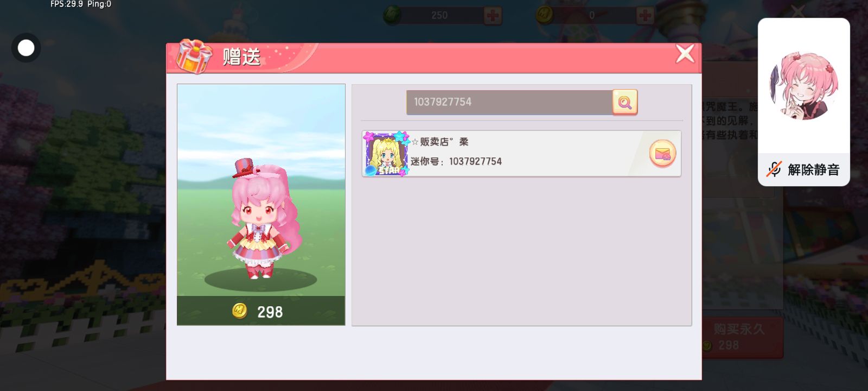Click the pink-haired streamer avatar
The width and height of the screenshot is (868, 391).
803,86
